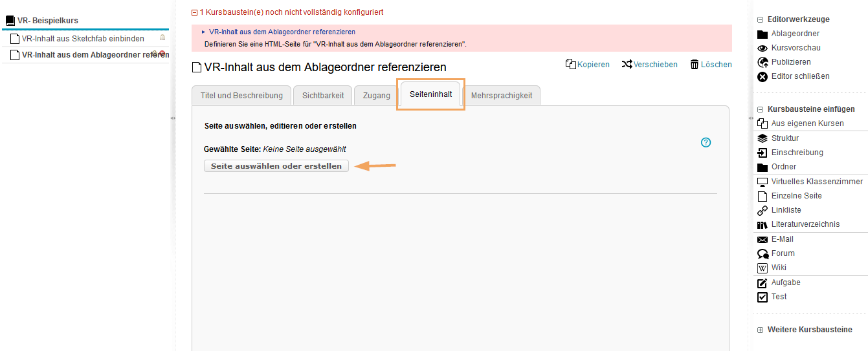Insert an Einzelne Seite element link

click(x=797, y=196)
